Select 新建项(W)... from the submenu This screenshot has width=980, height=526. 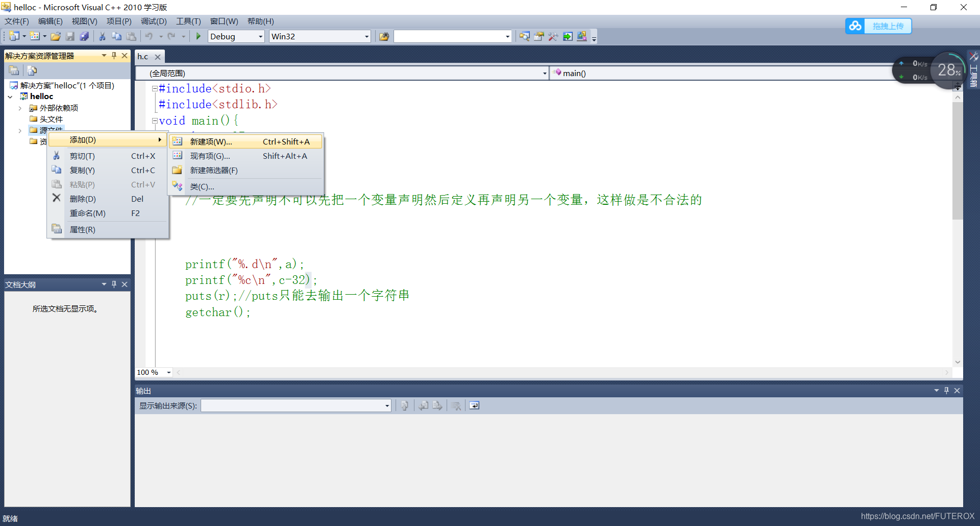pyautogui.click(x=246, y=141)
